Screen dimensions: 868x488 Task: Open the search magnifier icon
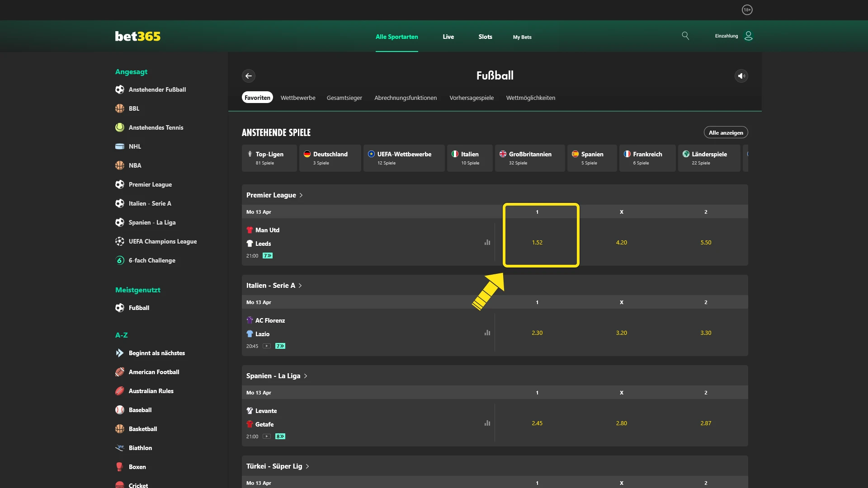[x=685, y=36]
